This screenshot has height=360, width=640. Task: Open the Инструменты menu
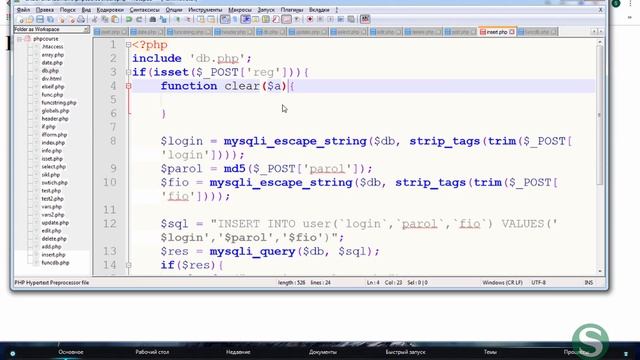coord(205,10)
